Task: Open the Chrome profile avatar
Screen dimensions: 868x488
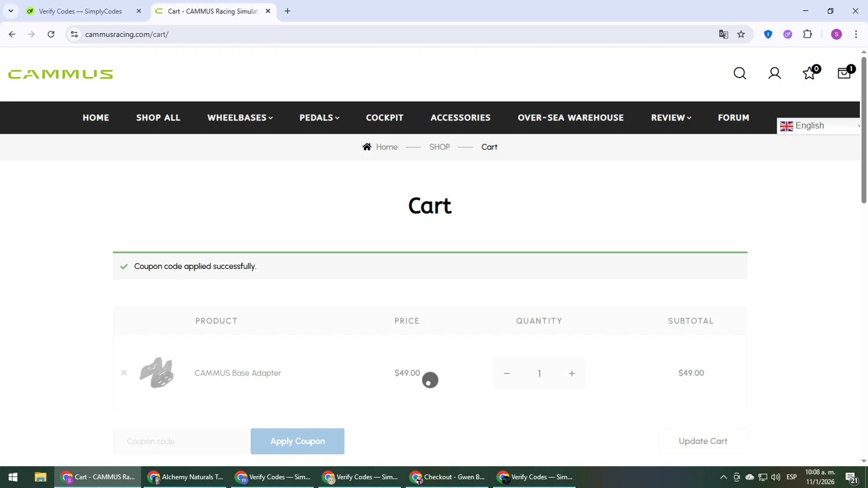Action: [x=836, y=34]
